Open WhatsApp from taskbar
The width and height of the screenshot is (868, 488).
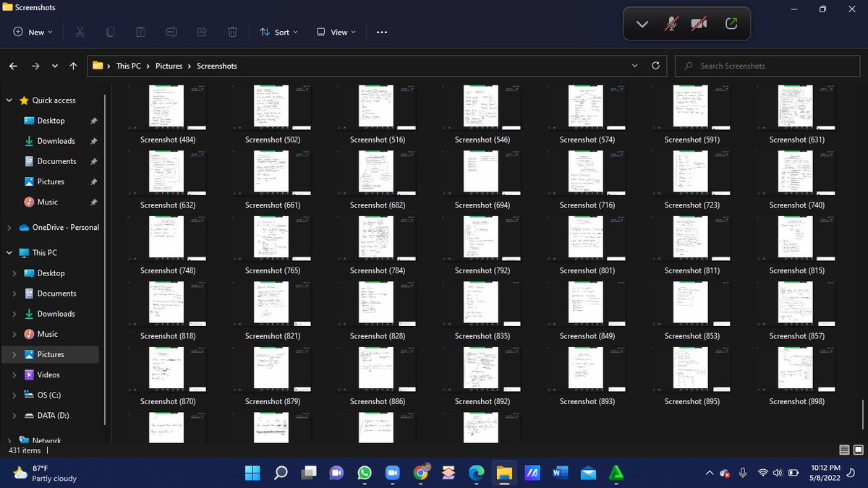[x=365, y=473]
